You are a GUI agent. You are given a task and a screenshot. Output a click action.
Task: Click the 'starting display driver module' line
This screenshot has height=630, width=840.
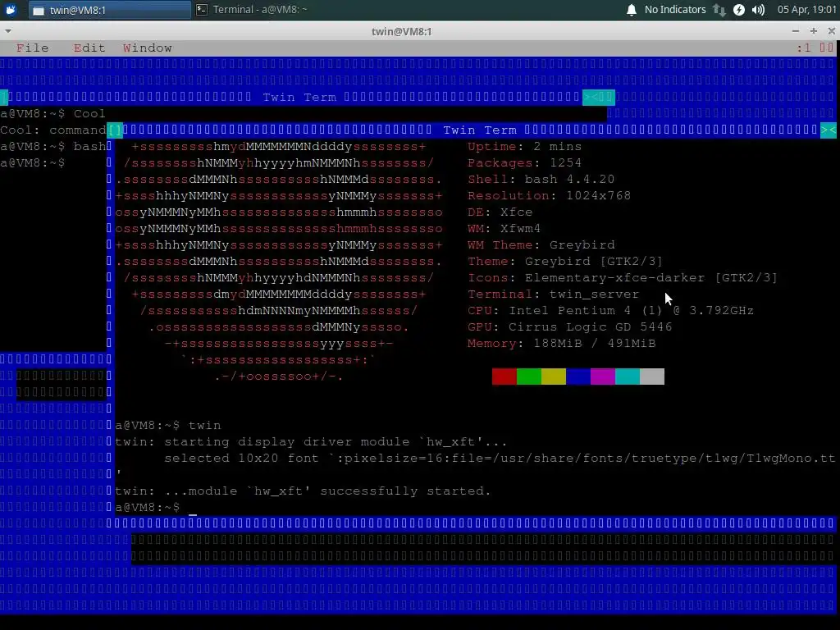click(x=311, y=442)
